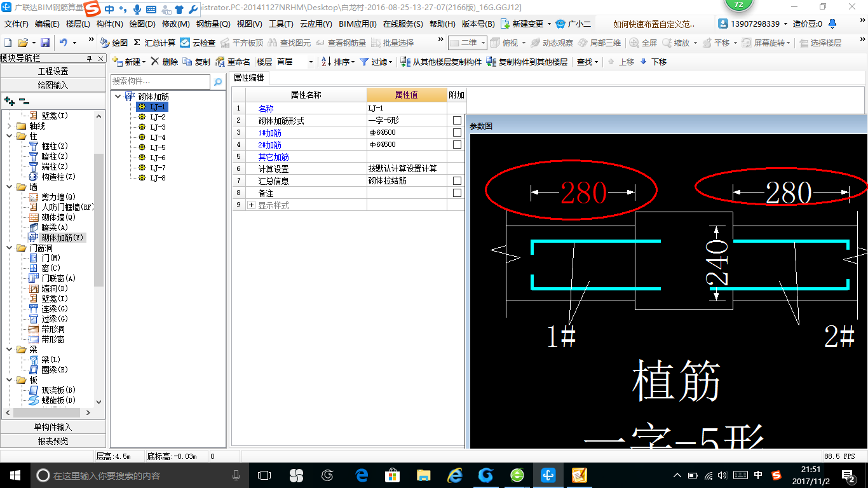868x488 pixels.
Task: Open the 钢筋量(Q) menu
Action: click(x=213, y=24)
